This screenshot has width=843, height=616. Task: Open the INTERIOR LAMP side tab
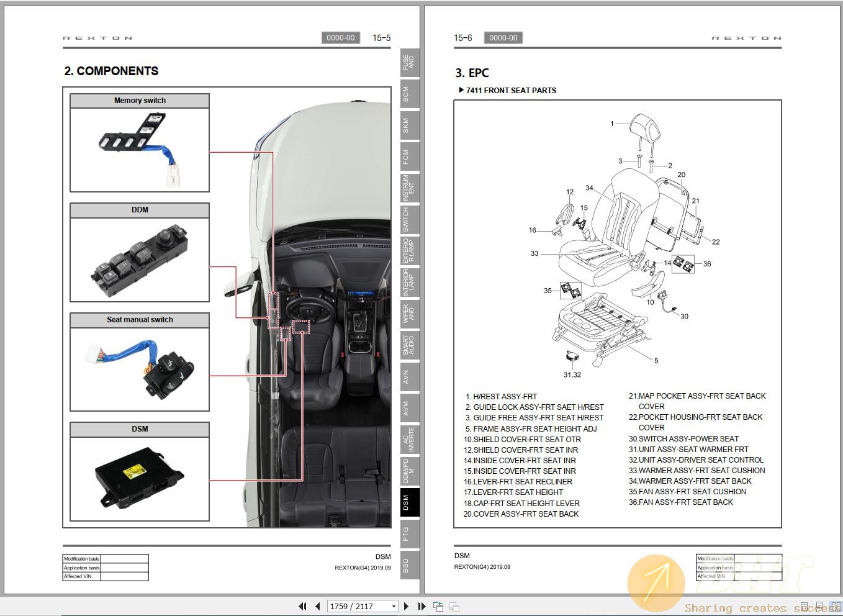409,283
